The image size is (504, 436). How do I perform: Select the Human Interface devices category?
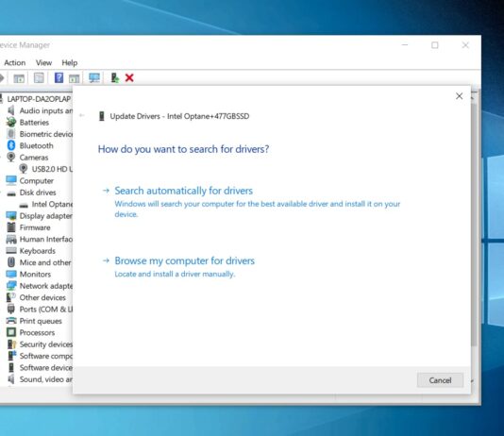click(45, 239)
